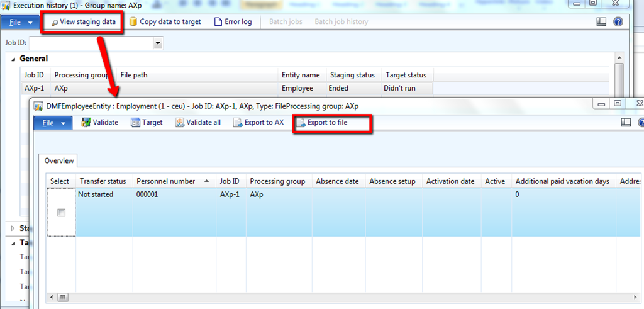The width and height of the screenshot is (644, 309).
Task: Open File menu in Execution history window
Action: [21, 22]
